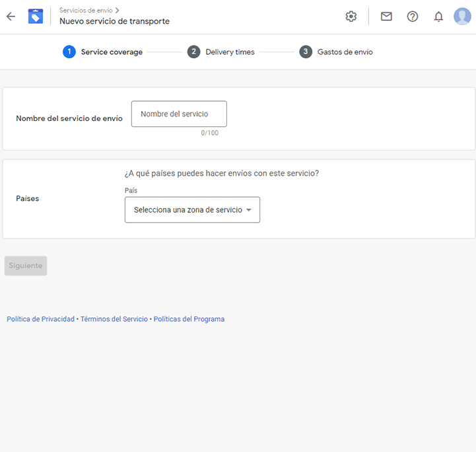Select the step 1 number circle

click(69, 52)
